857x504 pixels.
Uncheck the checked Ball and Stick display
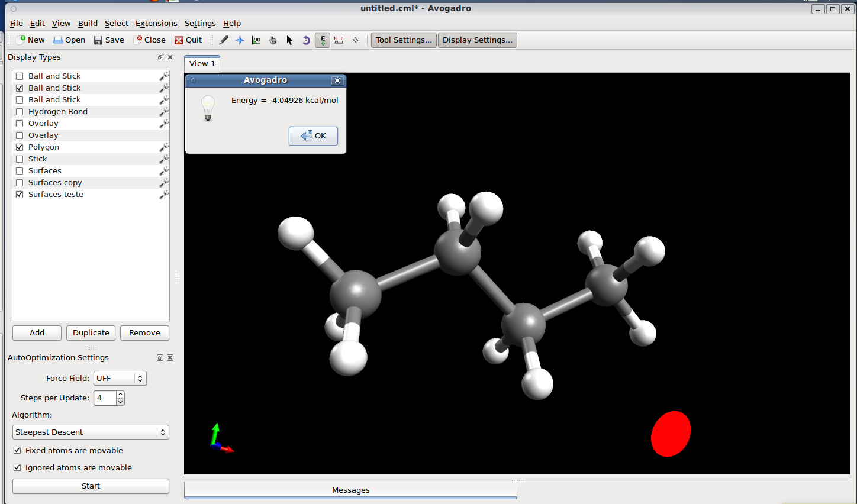20,88
